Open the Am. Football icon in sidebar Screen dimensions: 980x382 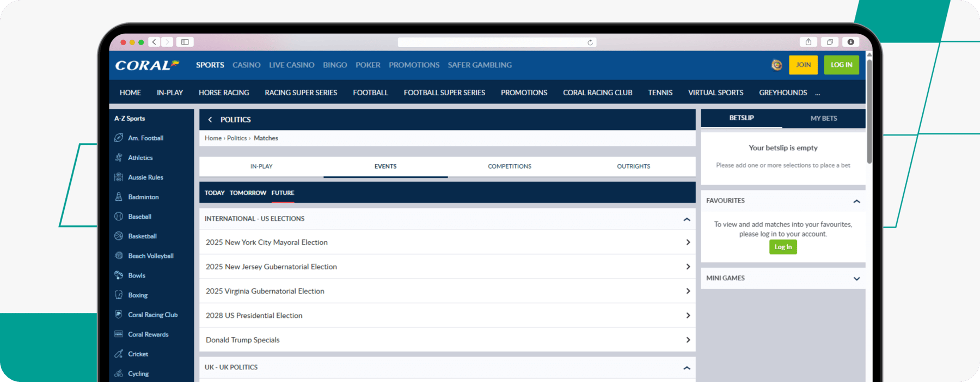[119, 138]
